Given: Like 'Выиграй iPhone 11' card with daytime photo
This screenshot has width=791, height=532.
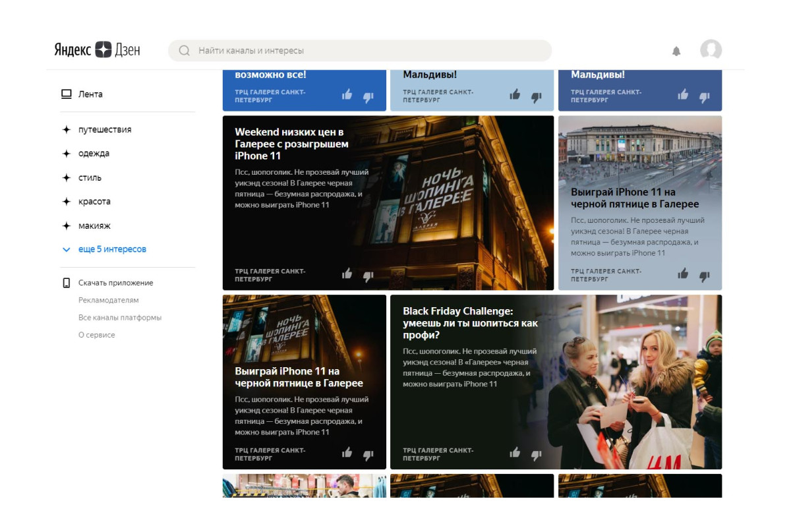Looking at the screenshot, I should tap(683, 274).
